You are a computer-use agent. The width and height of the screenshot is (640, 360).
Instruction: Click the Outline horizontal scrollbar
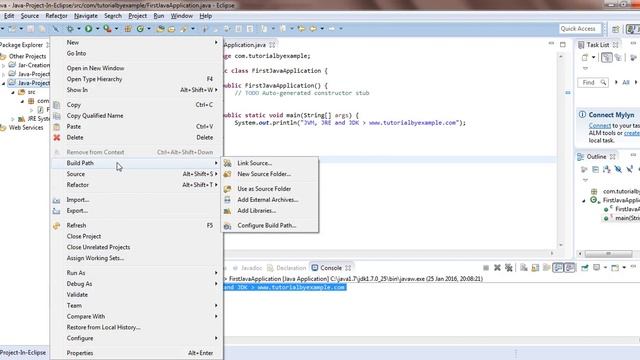click(x=608, y=254)
